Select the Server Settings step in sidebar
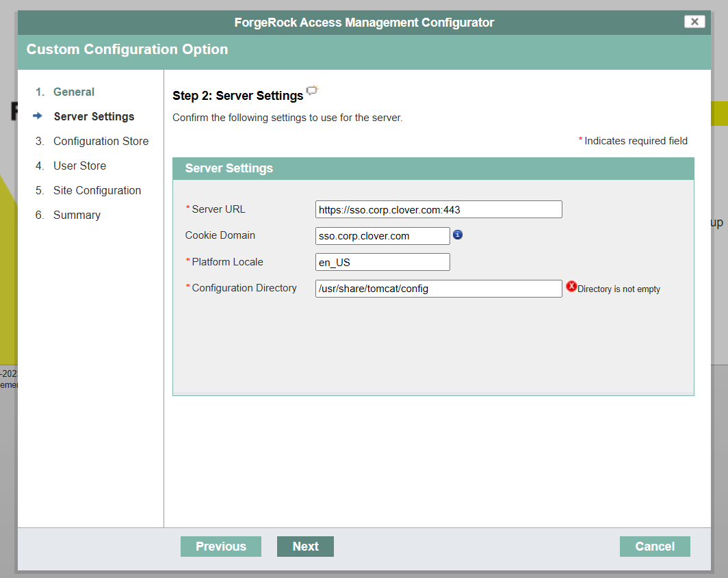This screenshot has height=578, width=728. (x=94, y=116)
